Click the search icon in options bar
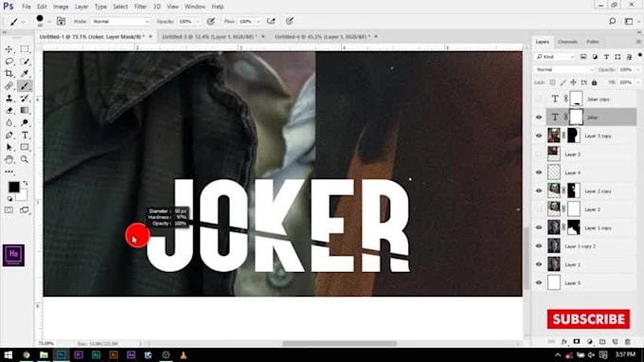644x362 pixels. point(612,21)
